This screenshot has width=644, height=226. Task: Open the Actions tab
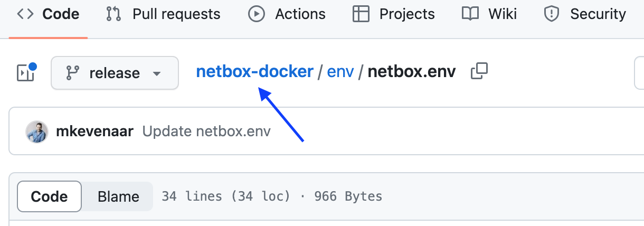pos(287,14)
